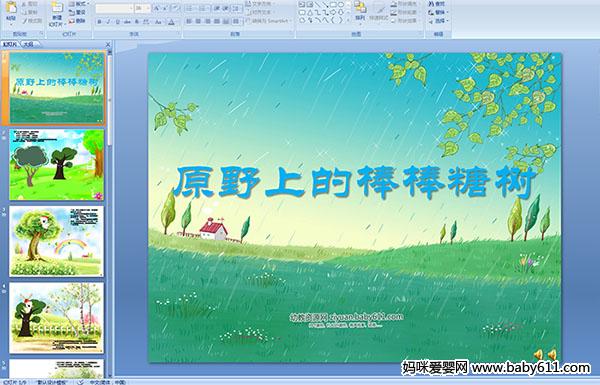Expand the Layout dropdown in slides group

(x=79, y=4)
